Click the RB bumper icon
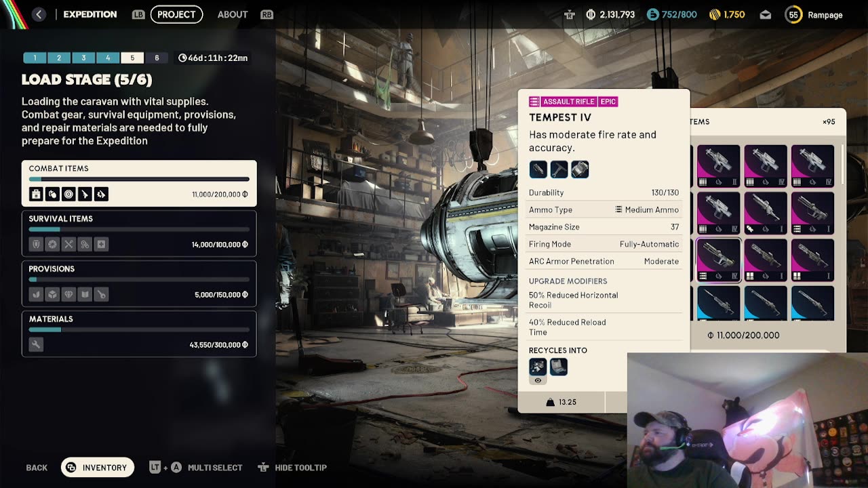 pyautogui.click(x=267, y=14)
